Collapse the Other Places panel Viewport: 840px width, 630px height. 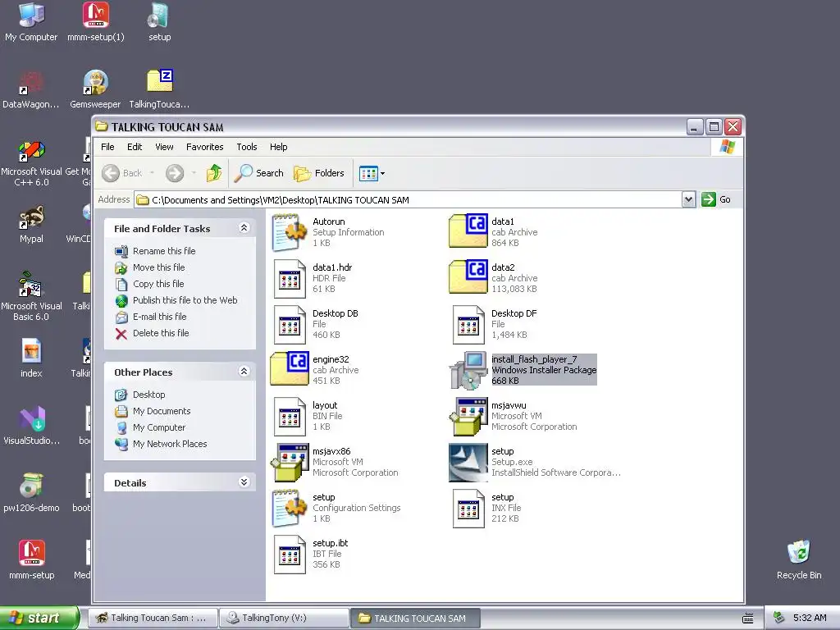pyautogui.click(x=244, y=372)
